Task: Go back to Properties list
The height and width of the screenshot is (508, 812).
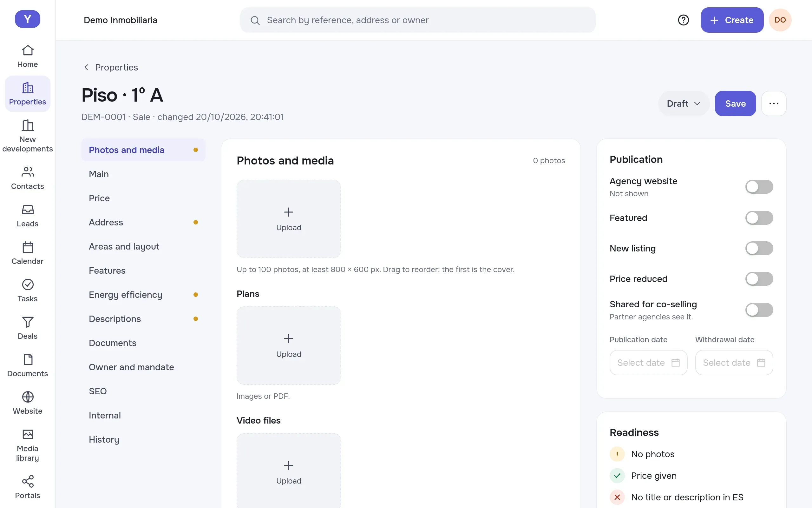Action: pos(111,68)
